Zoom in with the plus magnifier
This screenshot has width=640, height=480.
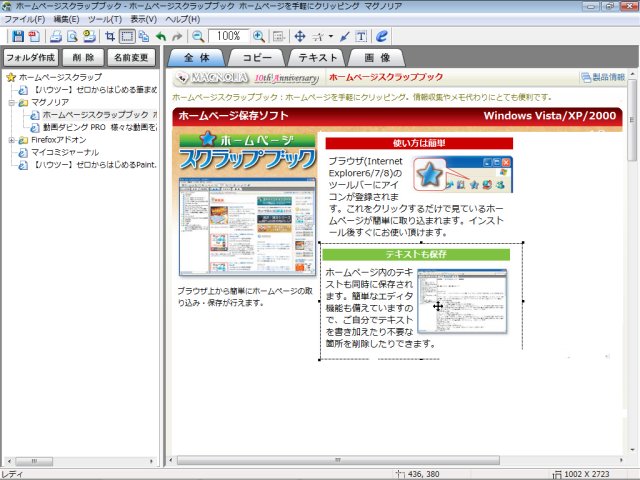[259, 36]
